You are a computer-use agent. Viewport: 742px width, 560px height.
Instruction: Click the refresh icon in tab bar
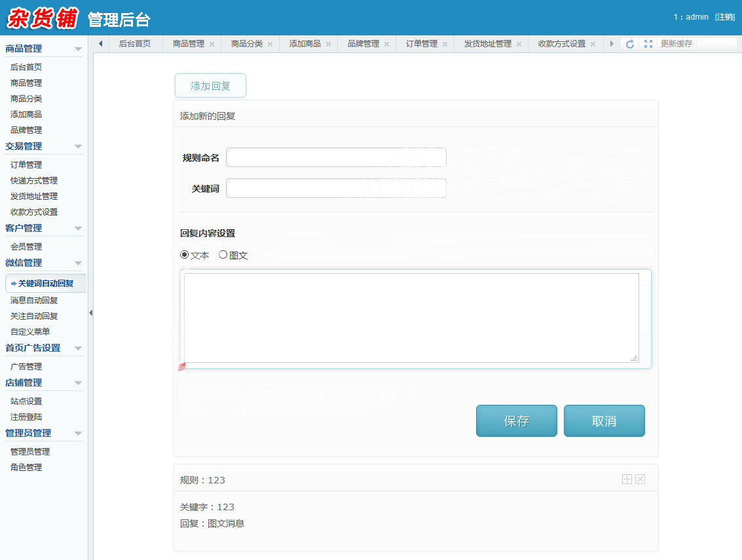630,44
